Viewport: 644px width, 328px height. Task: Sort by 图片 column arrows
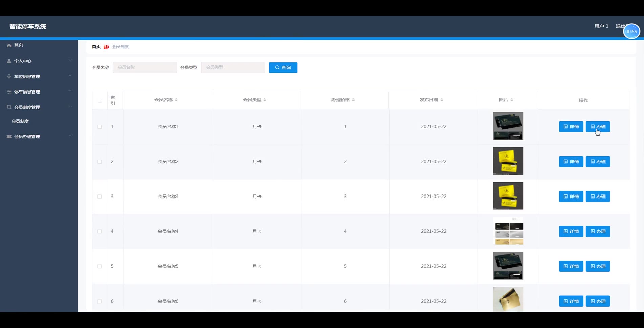coord(512,100)
